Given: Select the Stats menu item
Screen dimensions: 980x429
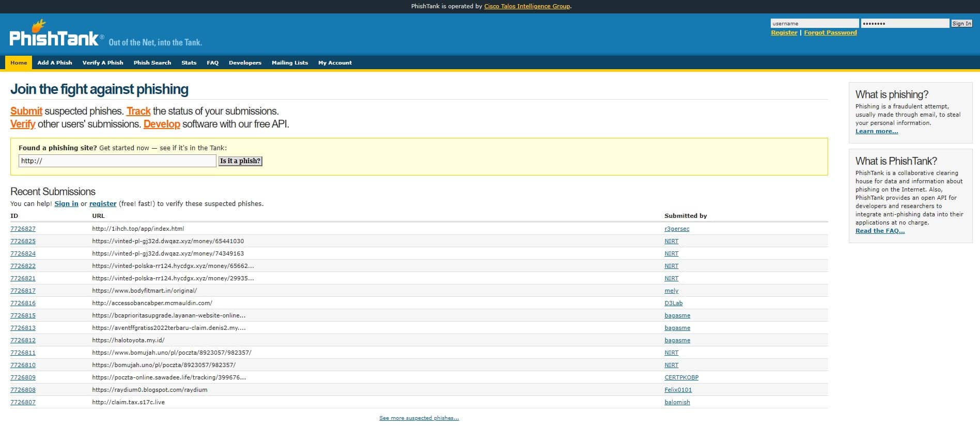Looking at the screenshot, I should click(x=189, y=62).
